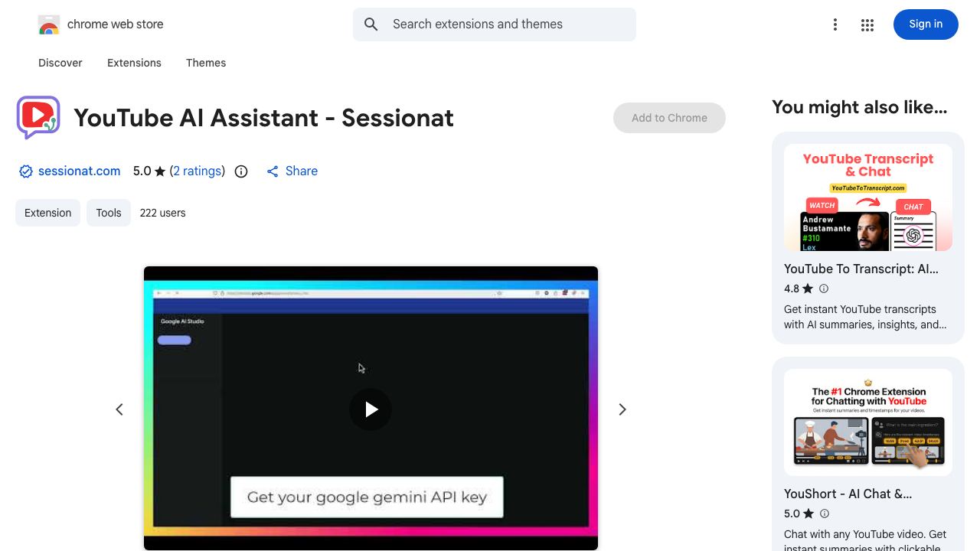Show the next screenshot with right arrow
This screenshot has width=980, height=551.
pos(622,409)
